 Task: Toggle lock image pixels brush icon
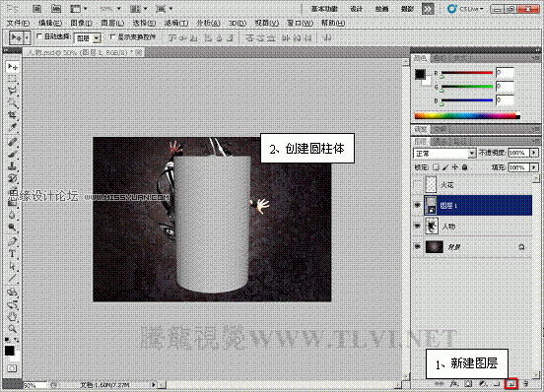pos(445,167)
